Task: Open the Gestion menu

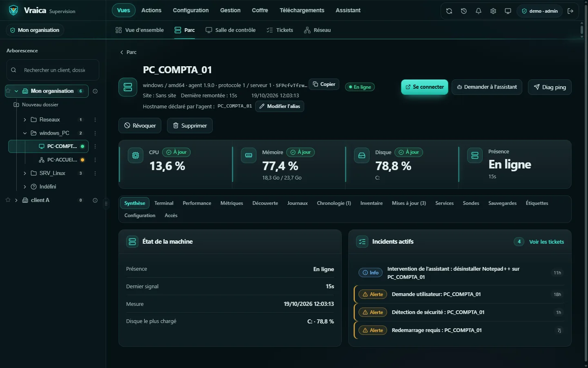Action: coord(230,10)
